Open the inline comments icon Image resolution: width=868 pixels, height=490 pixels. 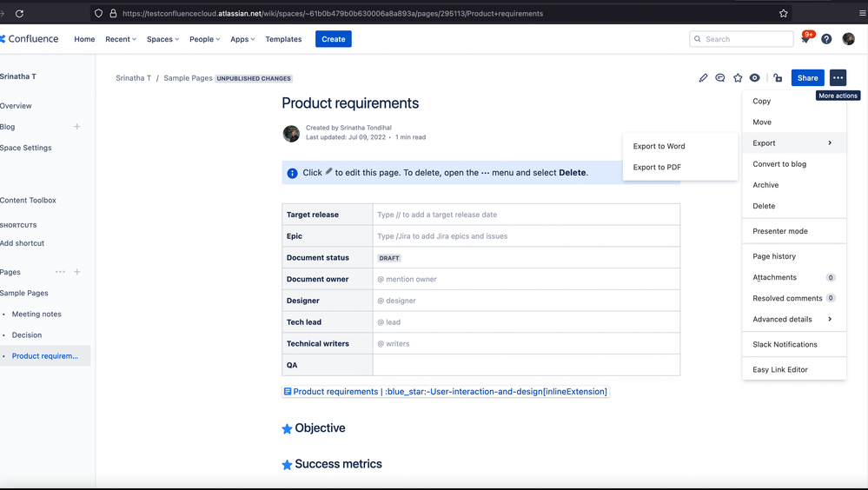coord(720,78)
